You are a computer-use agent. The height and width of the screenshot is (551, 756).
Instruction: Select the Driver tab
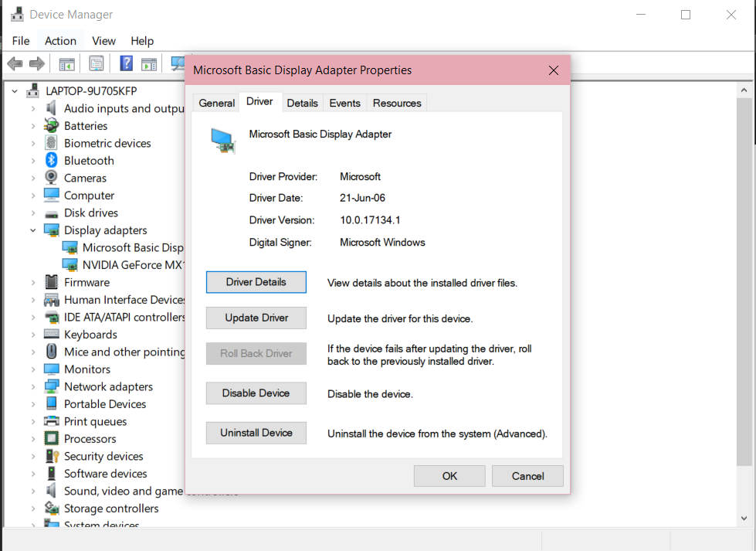pos(260,101)
